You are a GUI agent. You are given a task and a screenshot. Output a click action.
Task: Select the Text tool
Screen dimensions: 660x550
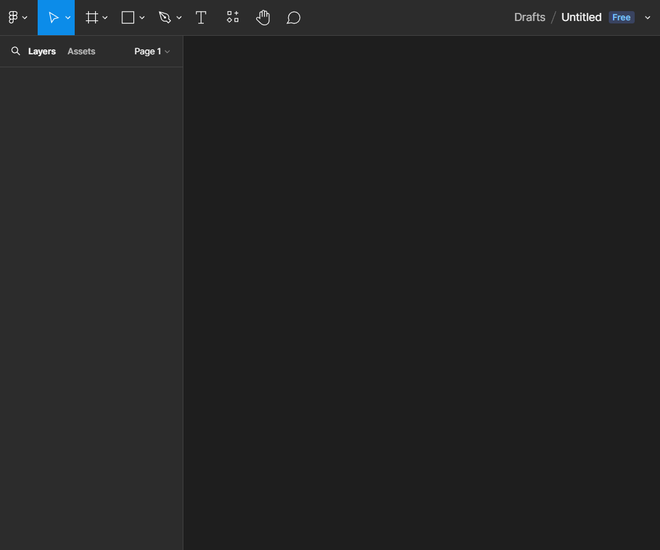(x=201, y=18)
